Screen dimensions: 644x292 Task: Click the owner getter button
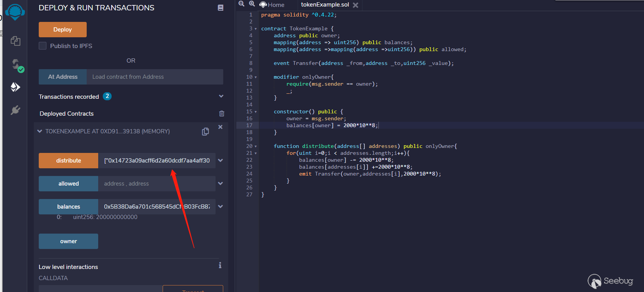[68, 241]
